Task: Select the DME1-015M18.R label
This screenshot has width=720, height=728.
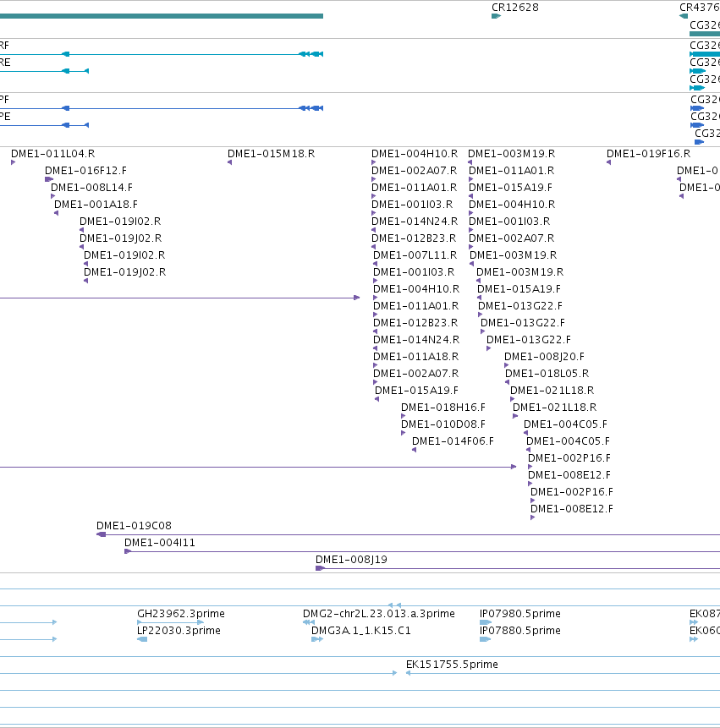Action: [x=272, y=154]
